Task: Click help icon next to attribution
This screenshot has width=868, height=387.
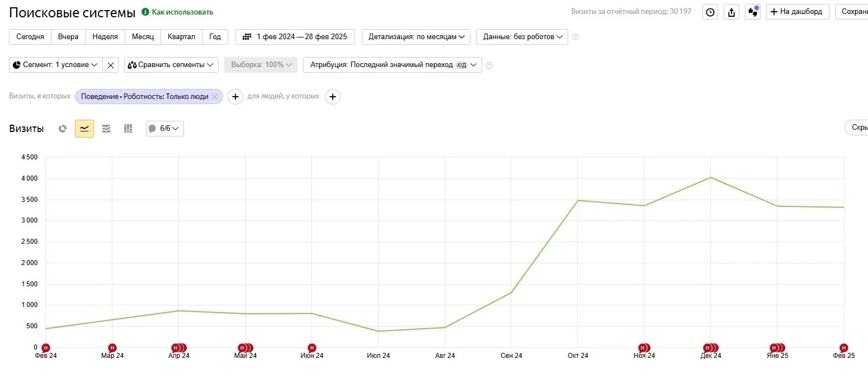Action: (x=489, y=65)
